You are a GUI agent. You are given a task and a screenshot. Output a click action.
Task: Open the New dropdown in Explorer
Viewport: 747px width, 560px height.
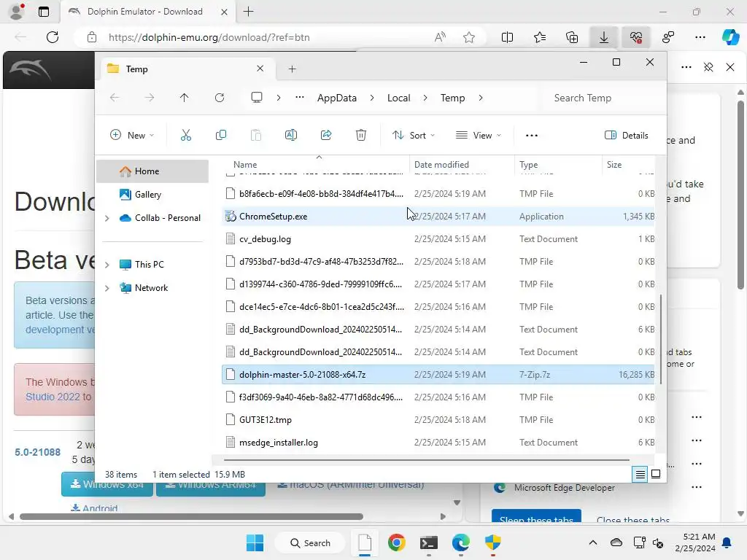pos(132,135)
